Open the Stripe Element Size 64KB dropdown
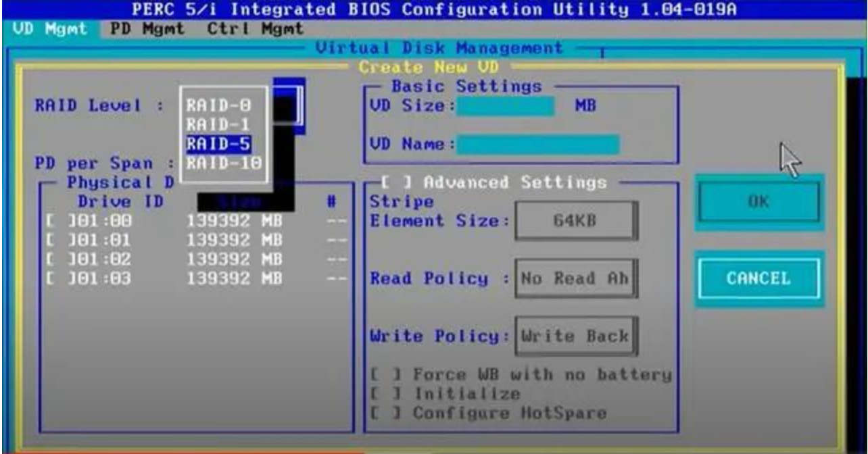868x454 pixels. [x=576, y=220]
